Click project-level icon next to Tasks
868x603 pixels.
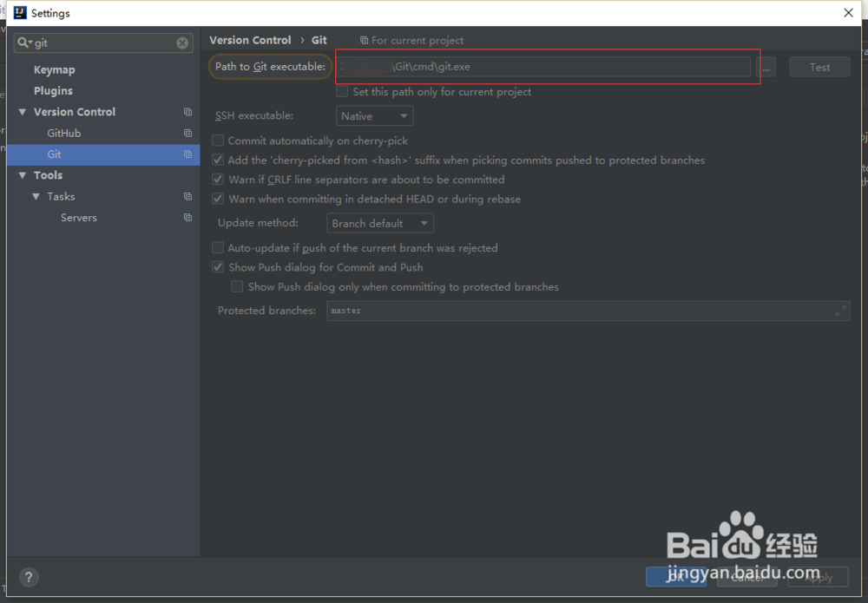tap(187, 196)
